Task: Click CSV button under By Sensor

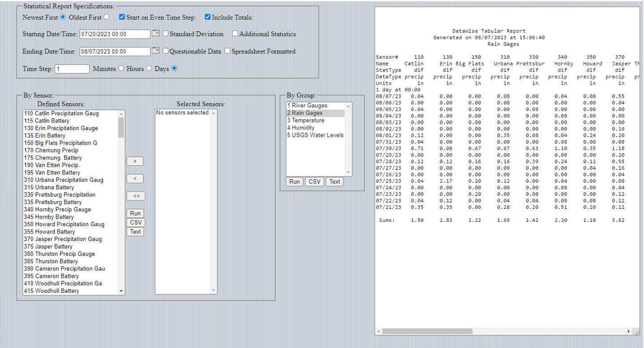Action: [135, 223]
